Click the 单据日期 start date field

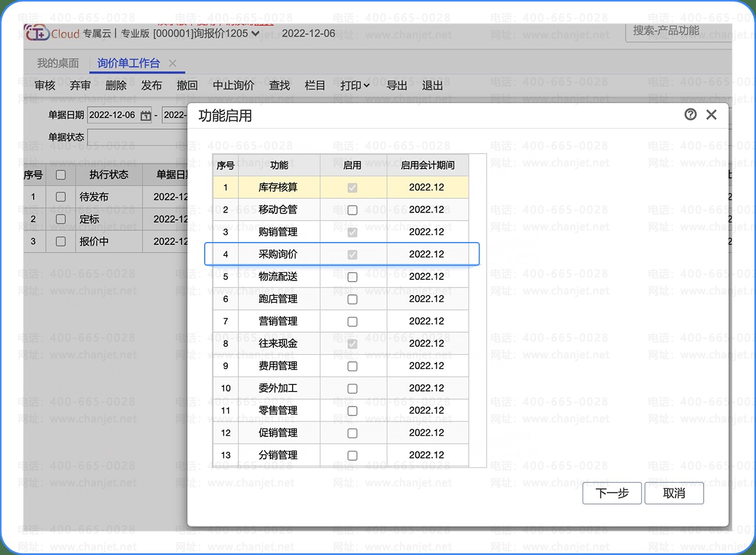click(112, 115)
